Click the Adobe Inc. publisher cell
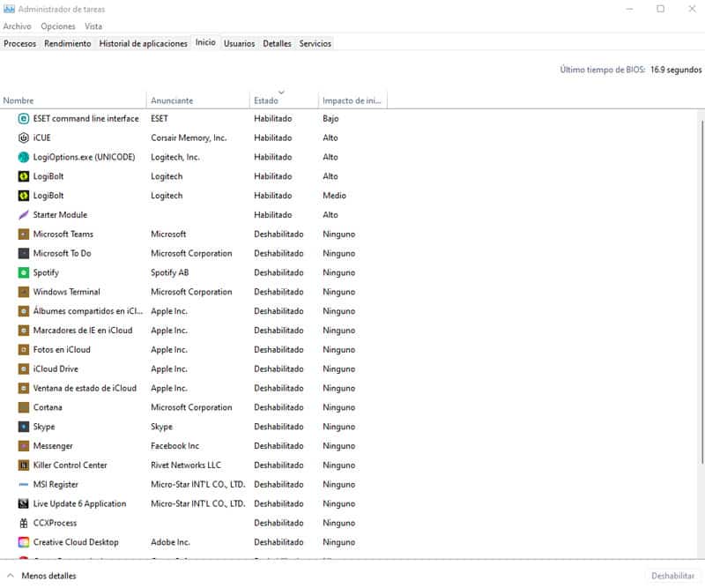Screen dimensions: 705x588 point(170,542)
